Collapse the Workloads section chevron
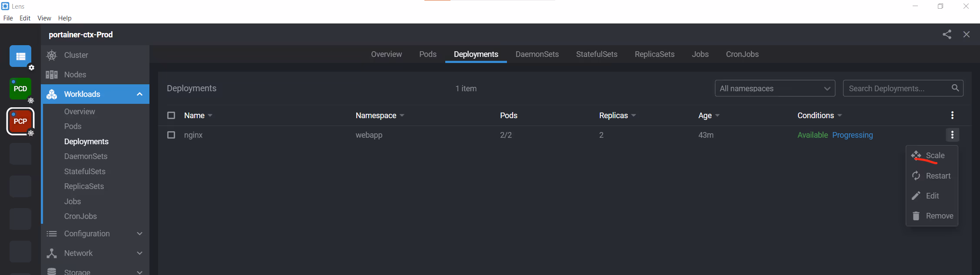This screenshot has height=275, width=980. pos(139,94)
